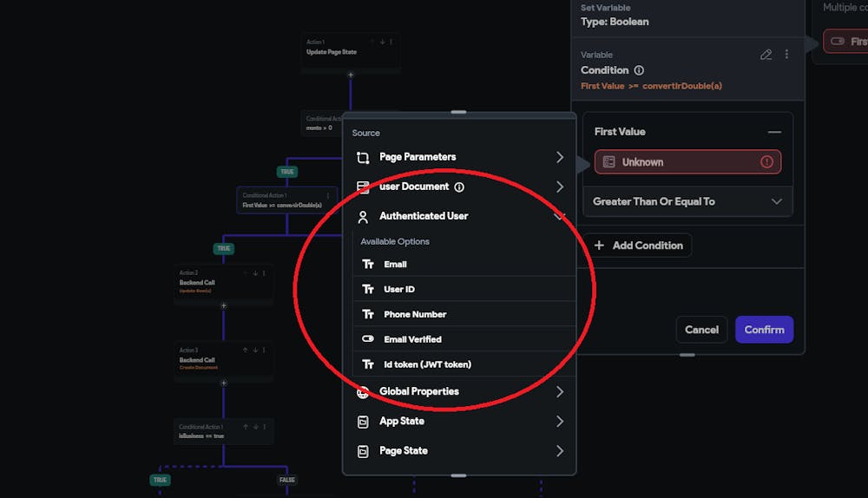Click the plus icon below Action 2
The height and width of the screenshot is (498, 868).
tap(223, 305)
